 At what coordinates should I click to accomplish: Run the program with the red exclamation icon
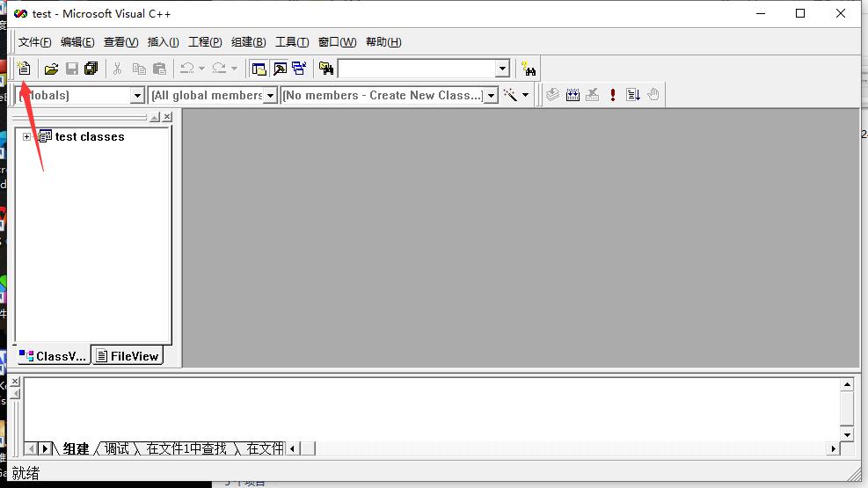point(613,95)
